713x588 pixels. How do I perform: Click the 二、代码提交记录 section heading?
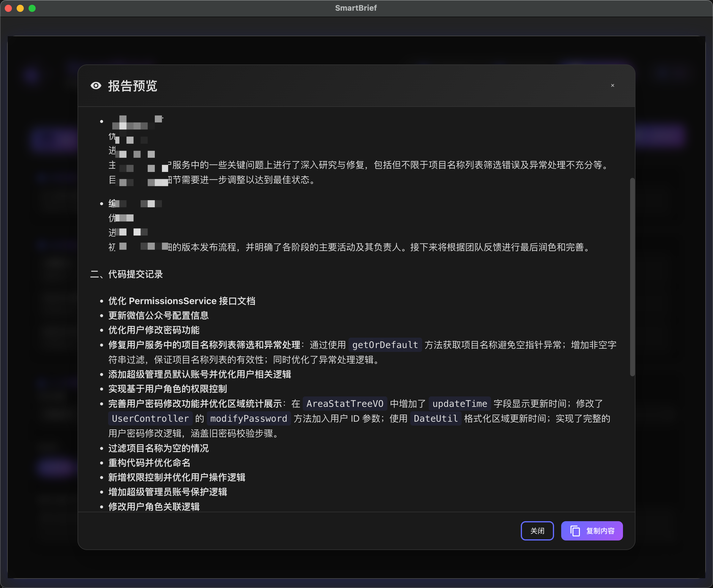pyautogui.click(x=126, y=274)
